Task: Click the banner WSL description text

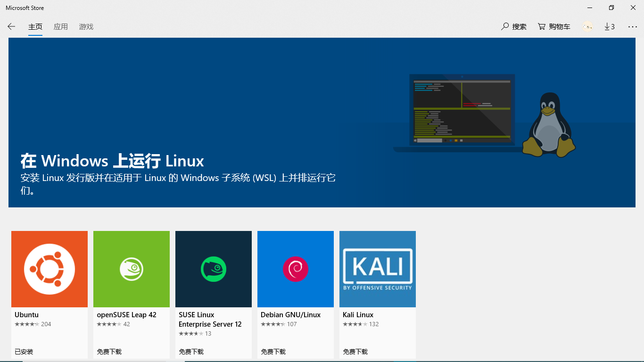Action: (x=178, y=184)
